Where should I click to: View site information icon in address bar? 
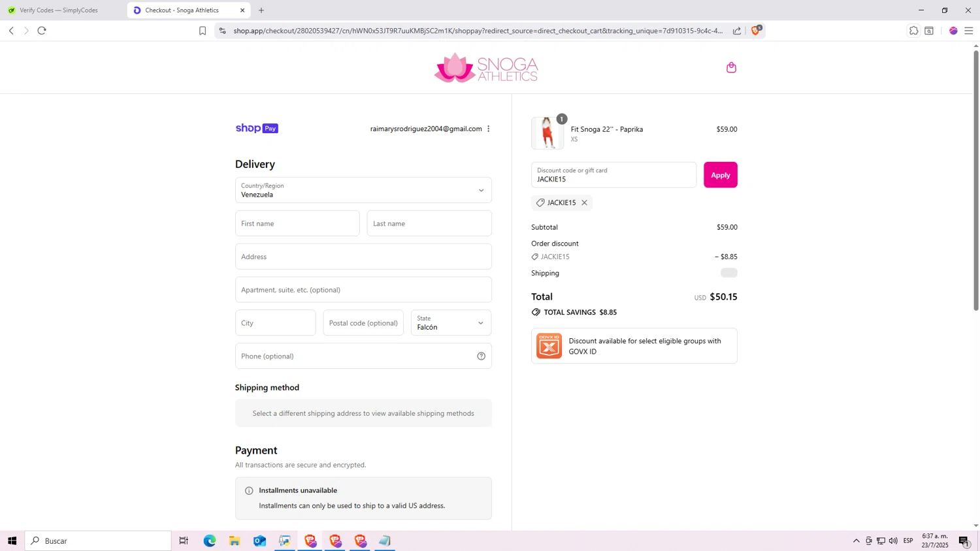click(222, 31)
